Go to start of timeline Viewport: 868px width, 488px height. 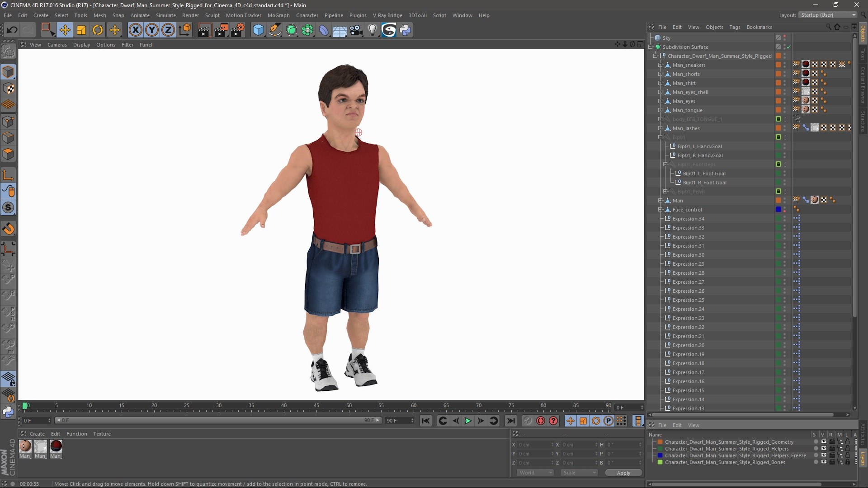[426, 421]
